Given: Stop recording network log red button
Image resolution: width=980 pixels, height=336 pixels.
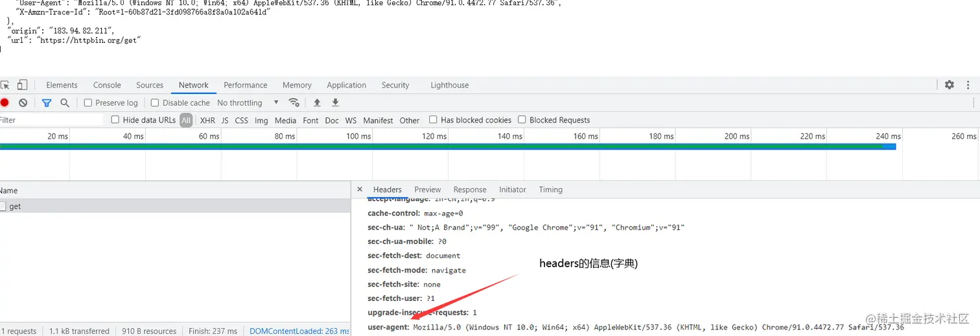Looking at the screenshot, I should click(x=5, y=102).
